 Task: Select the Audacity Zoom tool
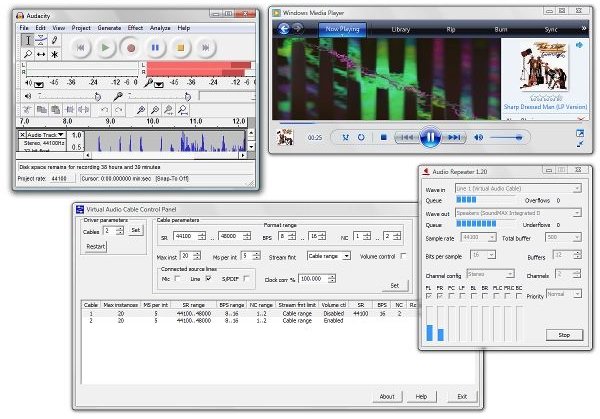(28, 54)
